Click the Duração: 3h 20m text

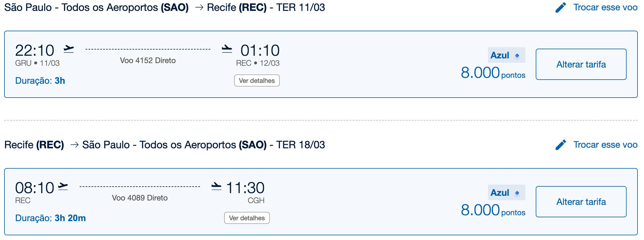(50, 218)
